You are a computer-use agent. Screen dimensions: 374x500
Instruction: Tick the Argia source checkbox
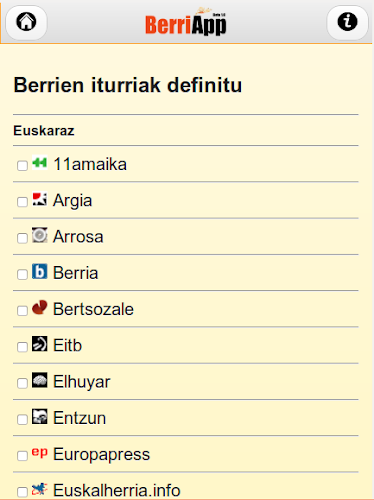(22, 202)
